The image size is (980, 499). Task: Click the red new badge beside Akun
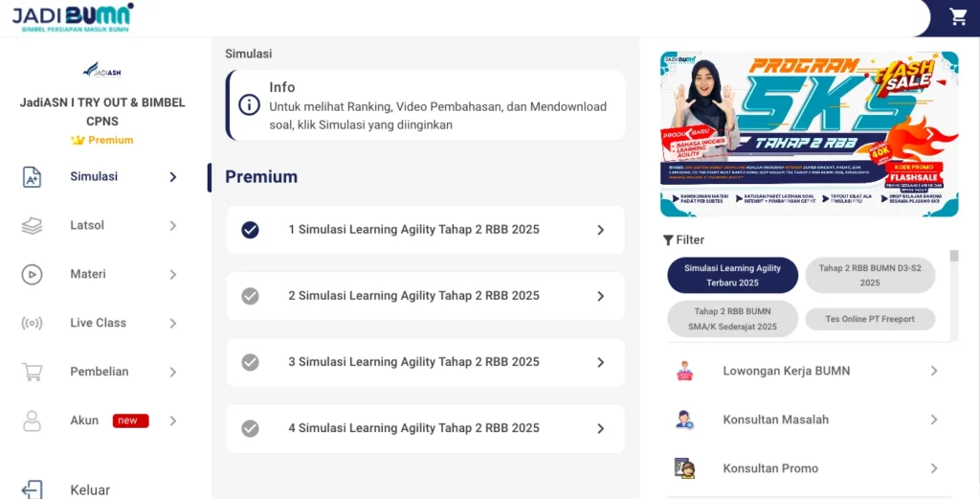coord(130,420)
